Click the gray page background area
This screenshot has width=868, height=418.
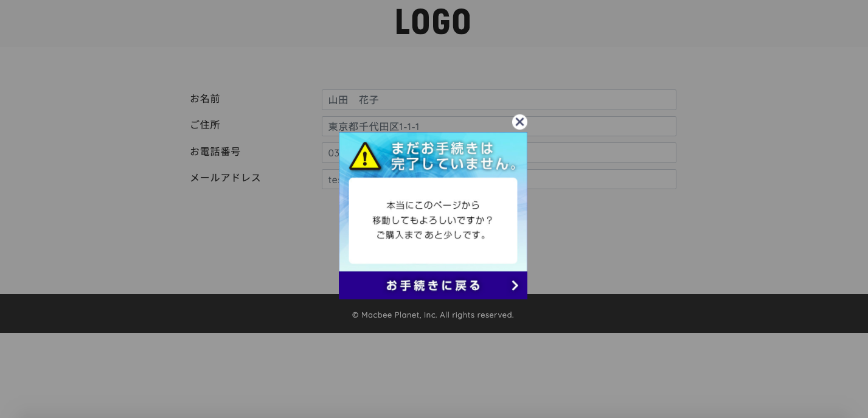tap(122, 243)
